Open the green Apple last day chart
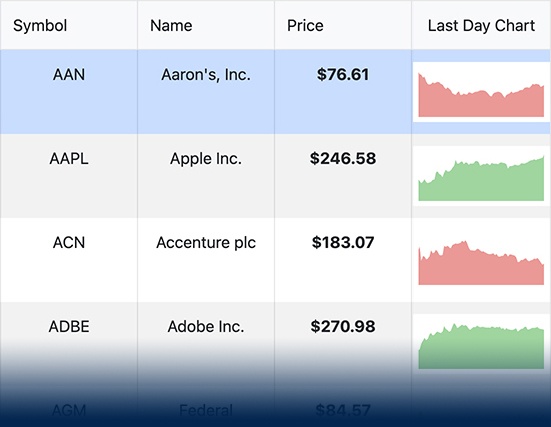This screenshot has width=551, height=427. (481, 176)
